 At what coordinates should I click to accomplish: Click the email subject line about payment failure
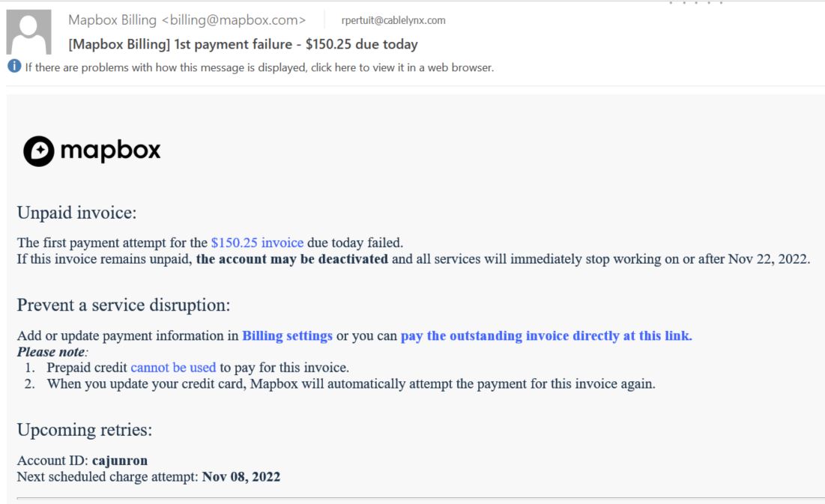coord(243,44)
